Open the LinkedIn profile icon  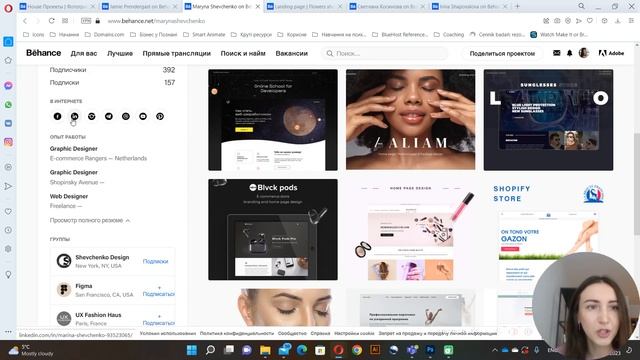coord(74,116)
